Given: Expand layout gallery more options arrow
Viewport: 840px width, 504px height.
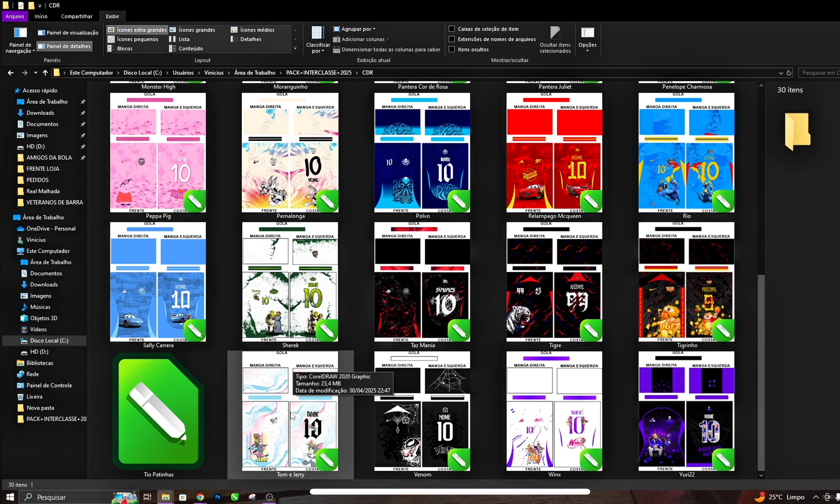Looking at the screenshot, I should point(295,49).
